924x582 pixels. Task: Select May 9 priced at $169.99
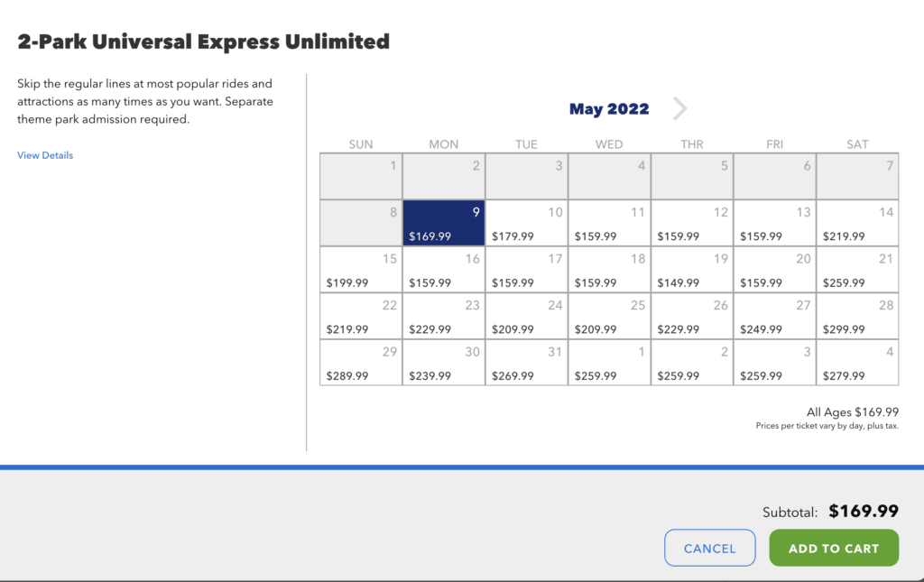click(x=444, y=223)
